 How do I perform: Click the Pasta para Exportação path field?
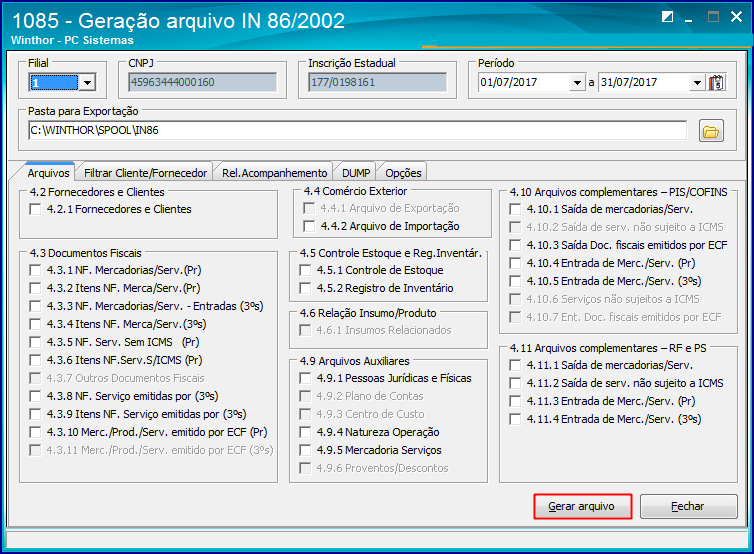click(x=357, y=130)
